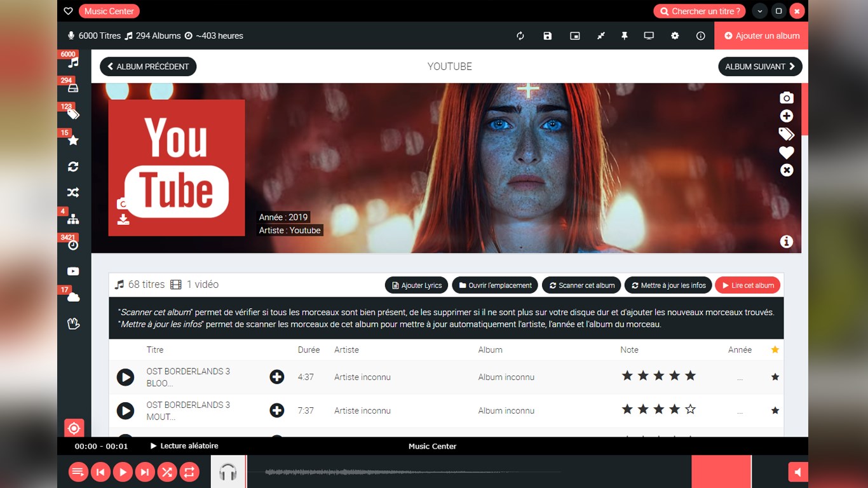
Task: Click Lire cet album button
Action: pyautogui.click(x=747, y=285)
